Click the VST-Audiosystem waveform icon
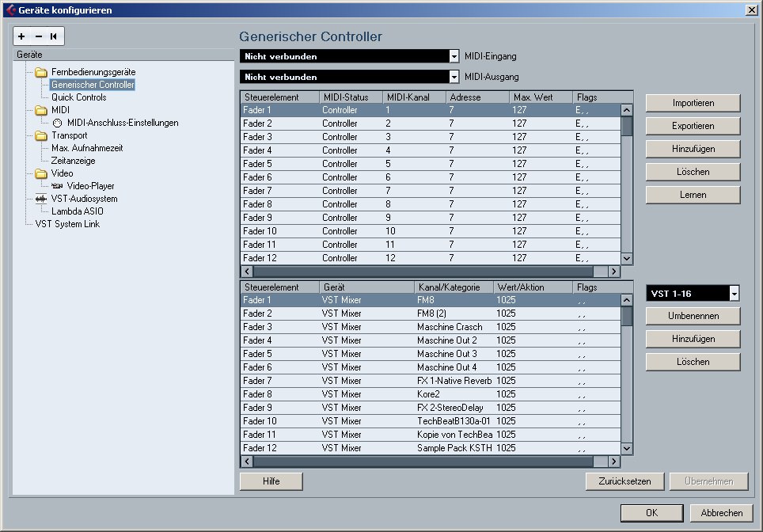The image size is (763, 532). coord(41,199)
